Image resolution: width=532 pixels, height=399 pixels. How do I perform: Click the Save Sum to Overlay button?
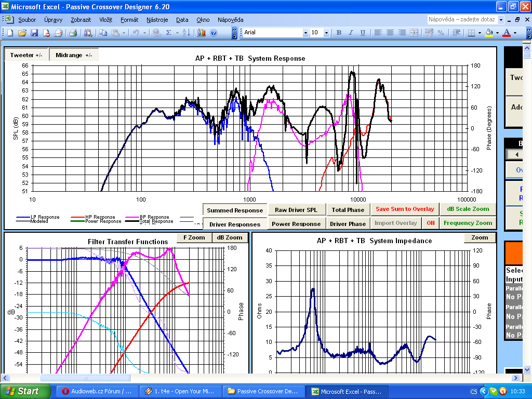[405, 209]
